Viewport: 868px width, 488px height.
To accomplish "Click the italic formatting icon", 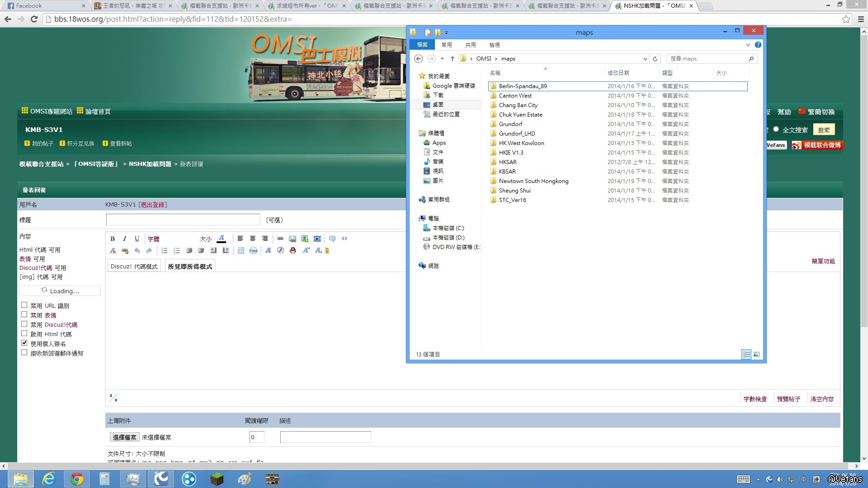I will (125, 239).
